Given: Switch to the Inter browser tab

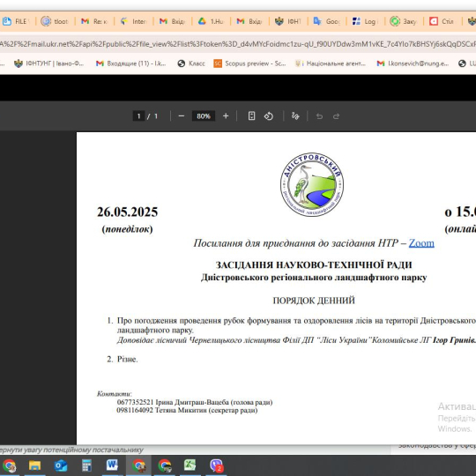Looking at the screenshot, I should [134, 21].
